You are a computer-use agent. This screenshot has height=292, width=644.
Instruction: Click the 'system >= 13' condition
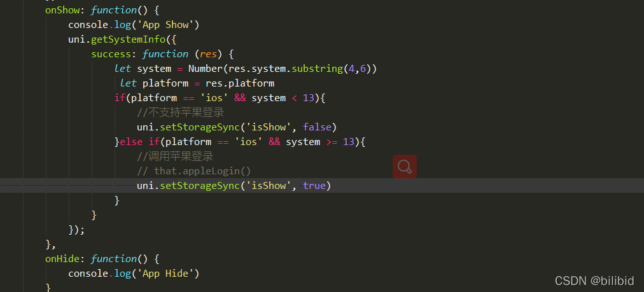pos(320,142)
